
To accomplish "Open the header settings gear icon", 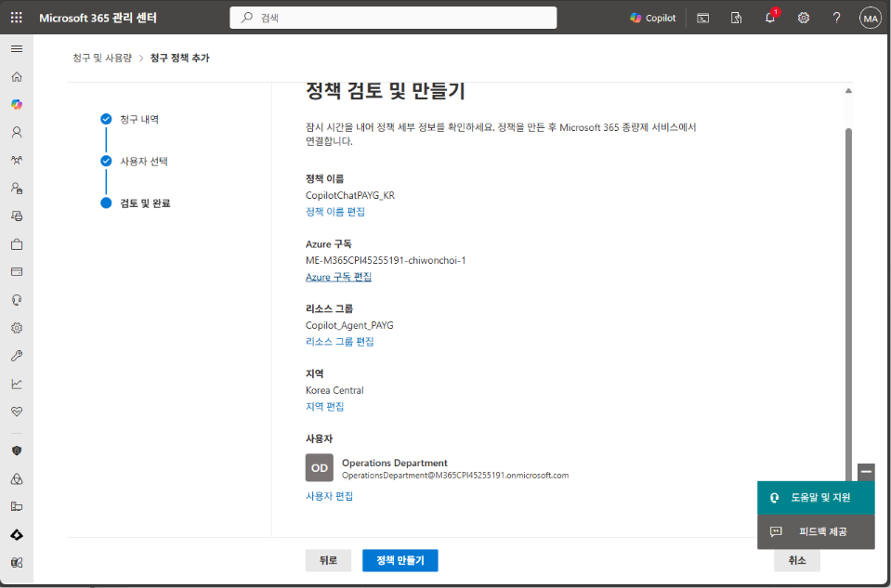I will point(803,19).
